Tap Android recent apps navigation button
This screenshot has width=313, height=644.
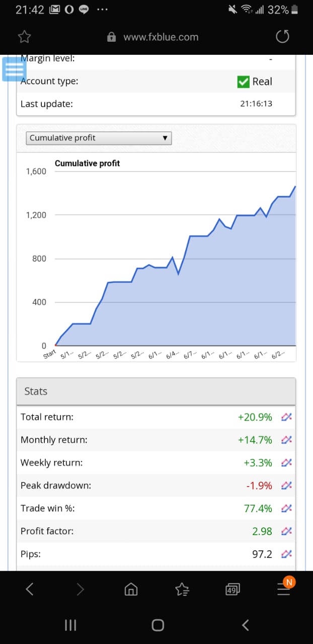(70, 625)
